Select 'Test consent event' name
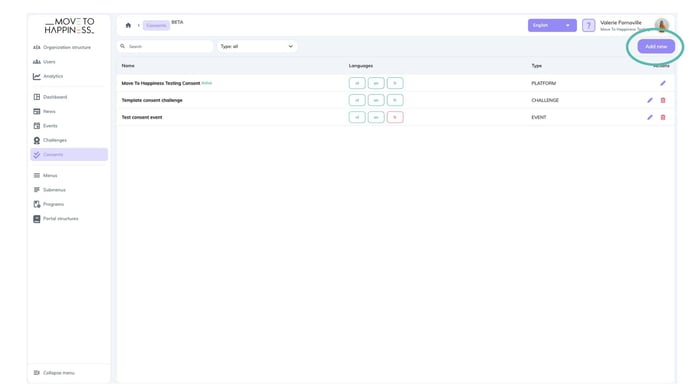This screenshot has width=688, height=387. [142, 118]
